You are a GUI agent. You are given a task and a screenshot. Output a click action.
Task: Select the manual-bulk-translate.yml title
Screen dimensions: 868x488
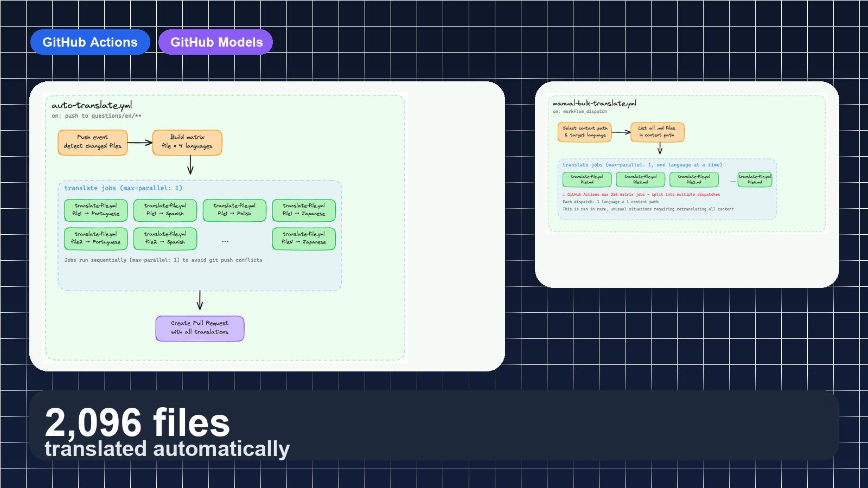pos(595,103)
